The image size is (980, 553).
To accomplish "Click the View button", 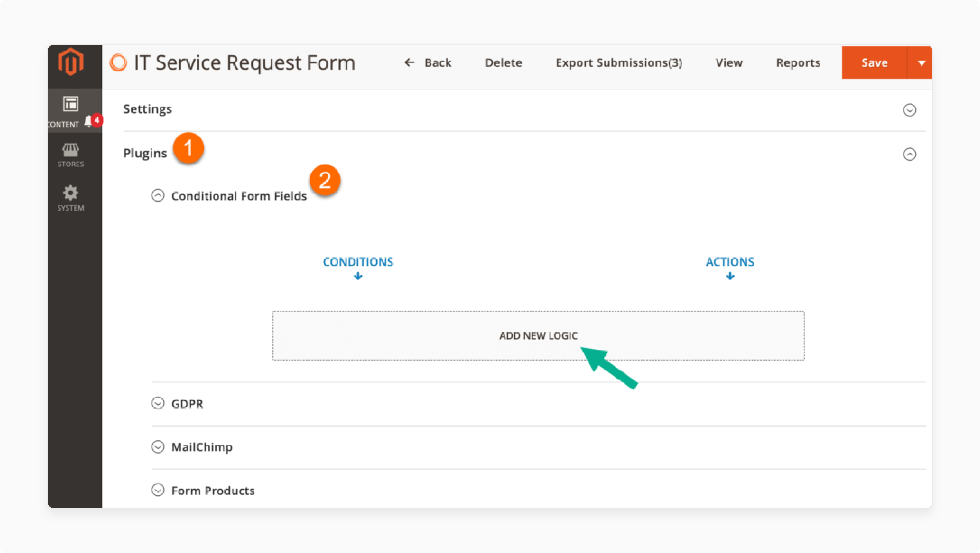I will (x=728, y=62).
